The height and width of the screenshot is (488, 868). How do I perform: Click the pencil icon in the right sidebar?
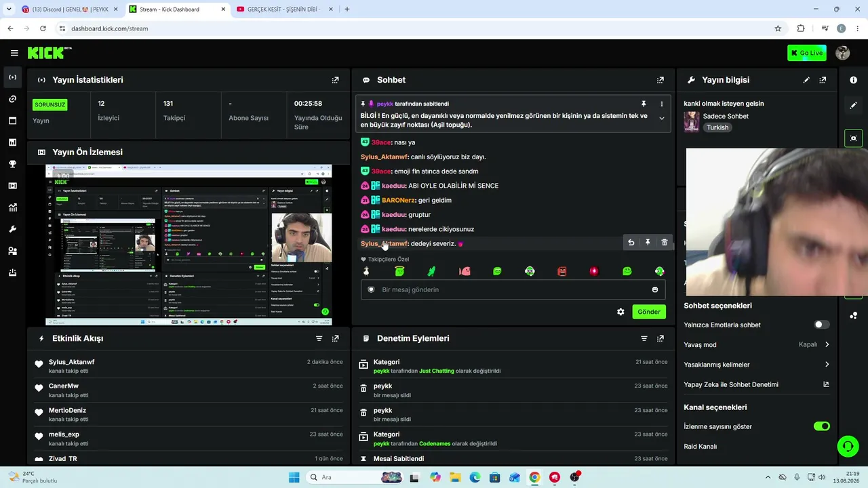853,106
